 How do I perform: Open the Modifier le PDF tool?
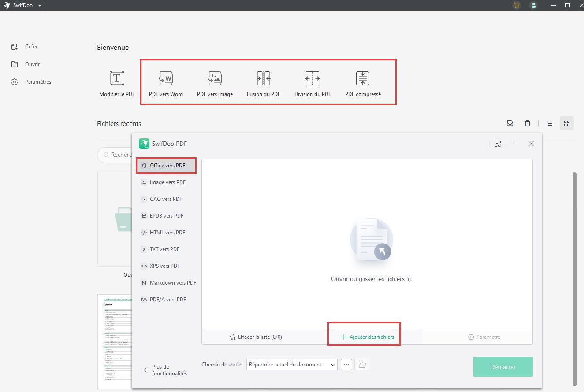click(x=117, y=84)
